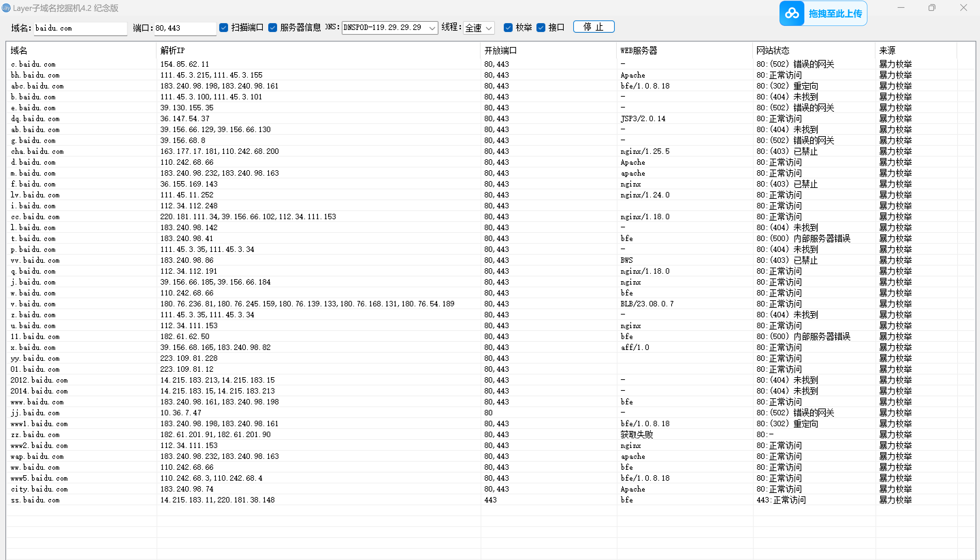
Task: Open the DNS server dropdown
Action: [x=432, y=28]
